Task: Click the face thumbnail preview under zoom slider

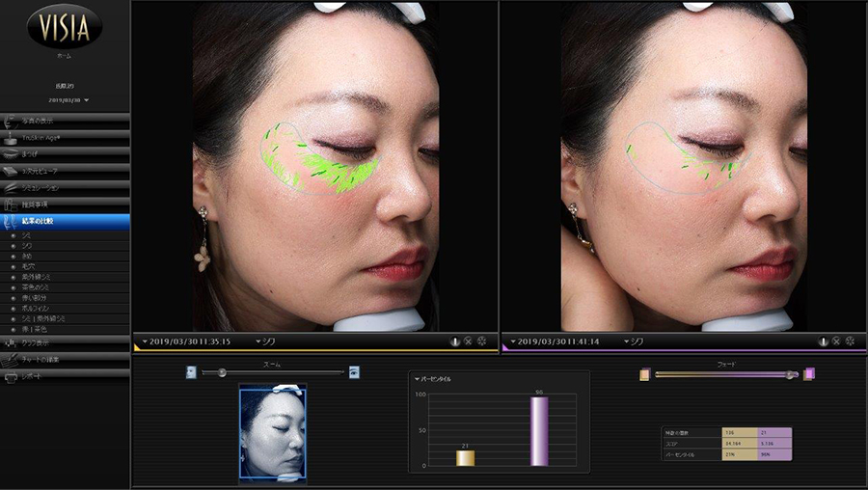Action: pos(272,432)
